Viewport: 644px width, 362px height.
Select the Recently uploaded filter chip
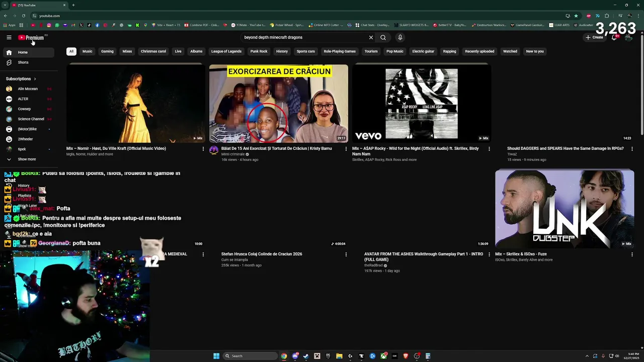click(479, 51)
